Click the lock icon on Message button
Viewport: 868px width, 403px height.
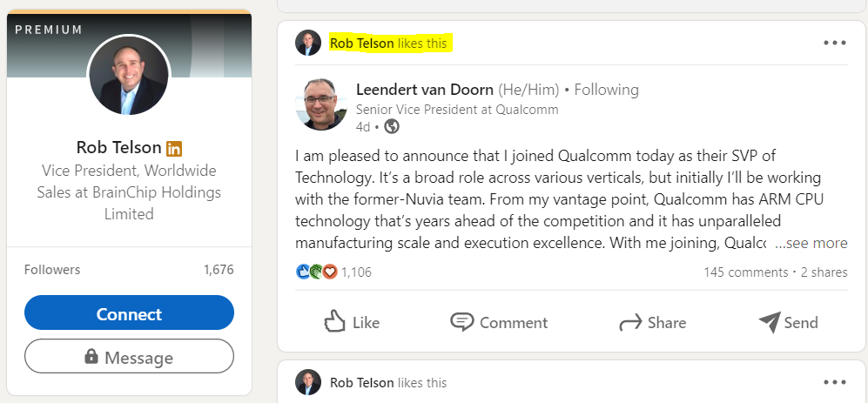click(x=91, y=357)
